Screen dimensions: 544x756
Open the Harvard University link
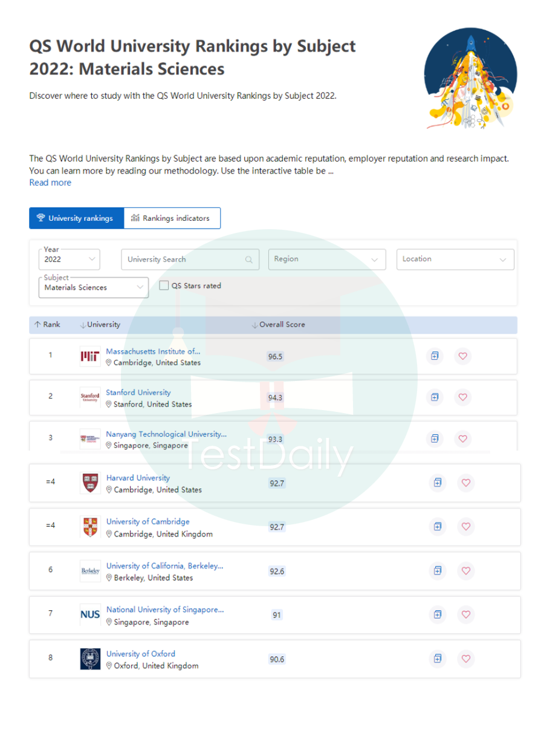[x=138, y=478]
